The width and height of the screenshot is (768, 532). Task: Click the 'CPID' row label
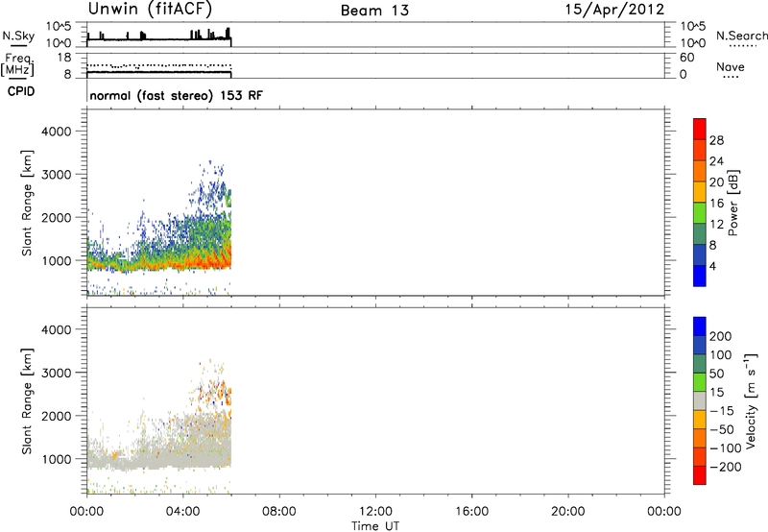[x=21, y=91]
